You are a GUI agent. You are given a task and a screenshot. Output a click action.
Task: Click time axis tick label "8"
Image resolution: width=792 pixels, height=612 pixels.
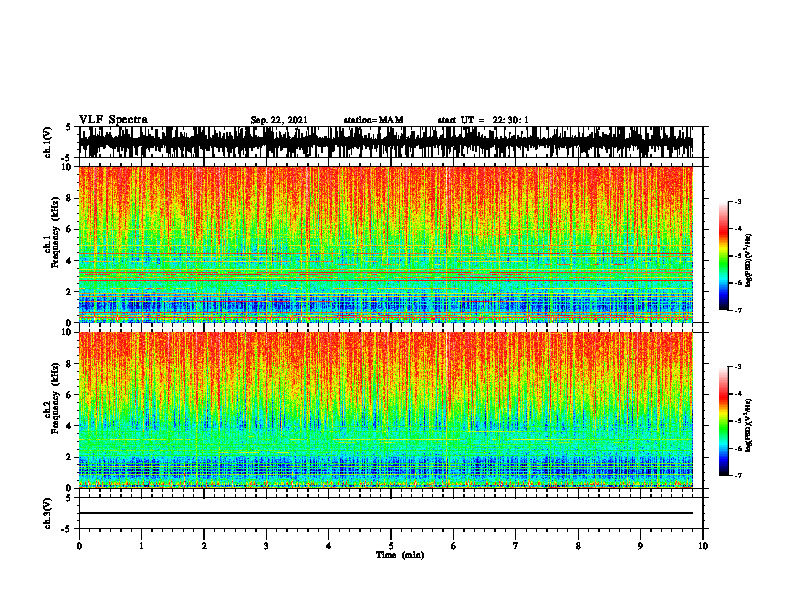[x=578, y=546]
